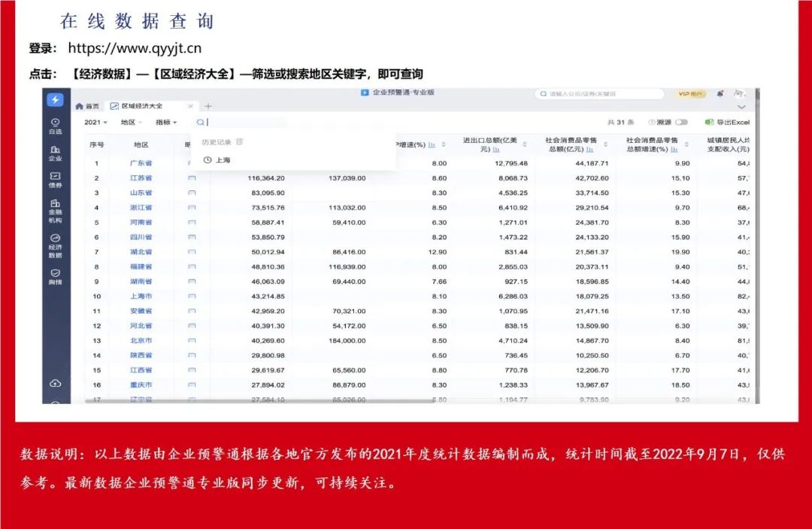
Task: Click the sort arrows on 进出口总额 column
Action: coord(525,144)
